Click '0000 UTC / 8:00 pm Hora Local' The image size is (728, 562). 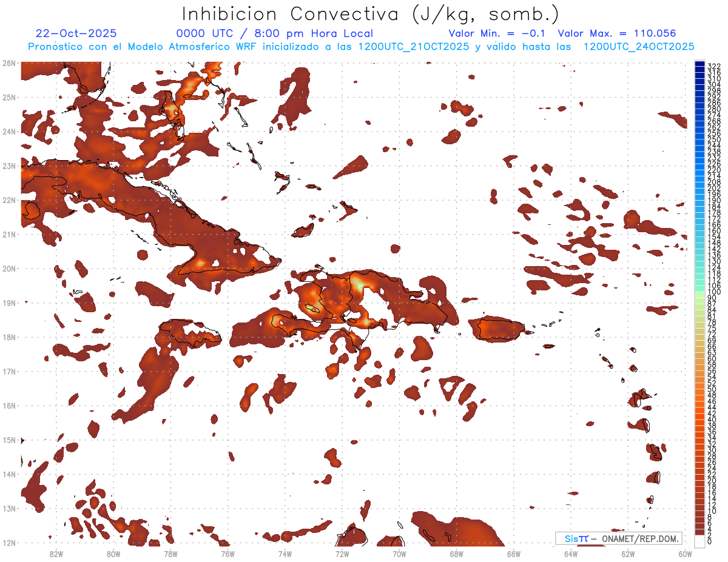click(275, 34)
